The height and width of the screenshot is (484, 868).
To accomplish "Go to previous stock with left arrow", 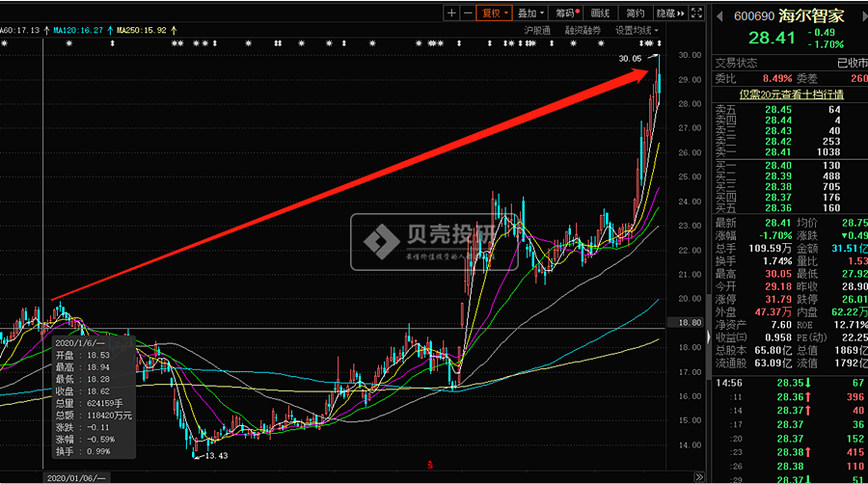I will [719, 16].
